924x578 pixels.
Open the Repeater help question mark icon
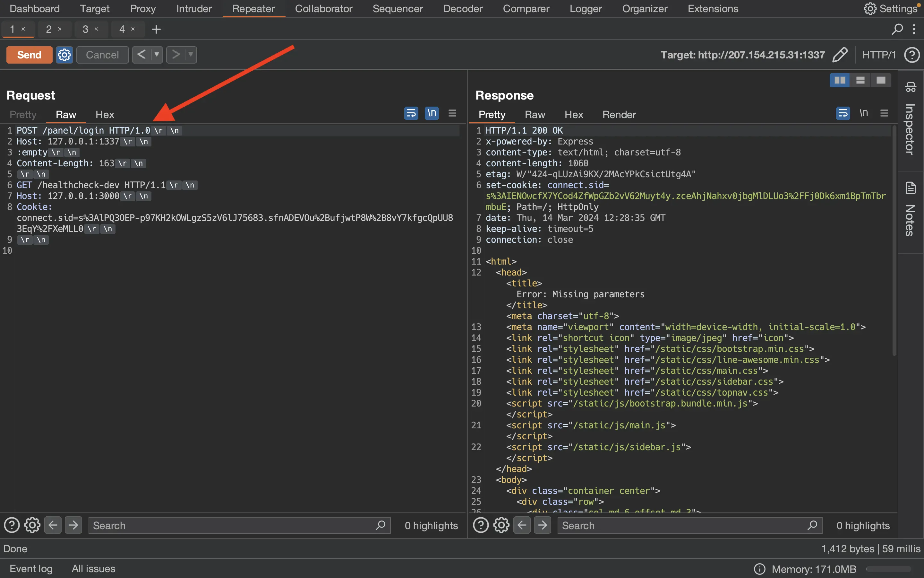point(911,55)
